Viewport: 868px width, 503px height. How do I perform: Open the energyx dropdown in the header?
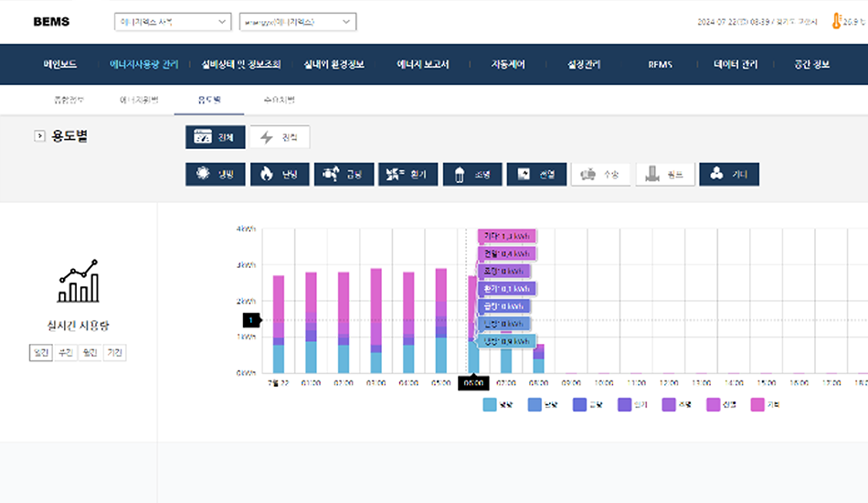point(297,22)
